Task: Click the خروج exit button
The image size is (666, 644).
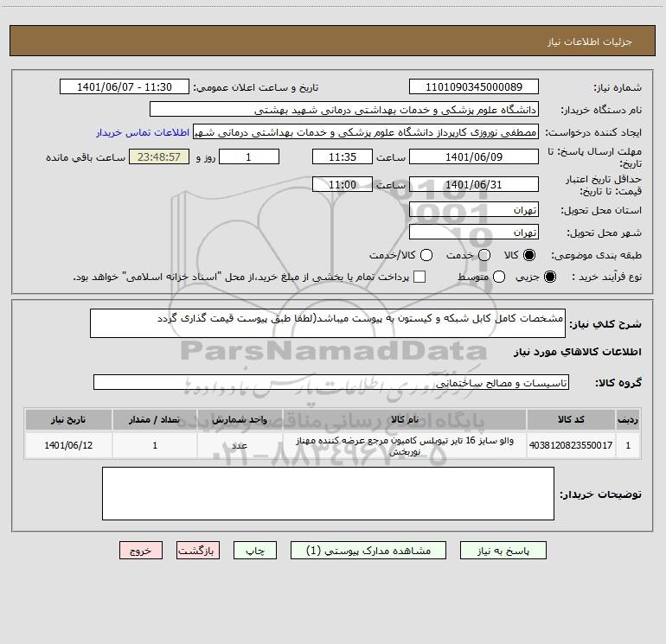Action: (x=141, y=550)
